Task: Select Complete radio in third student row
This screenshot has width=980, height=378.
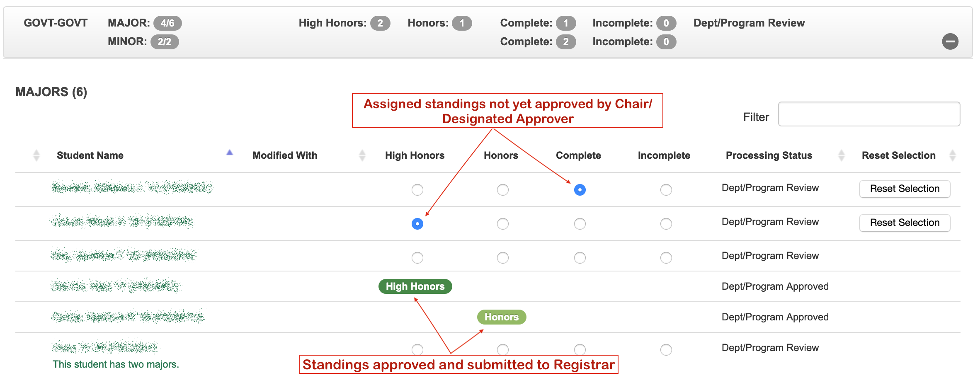Action: coord(580,258)
